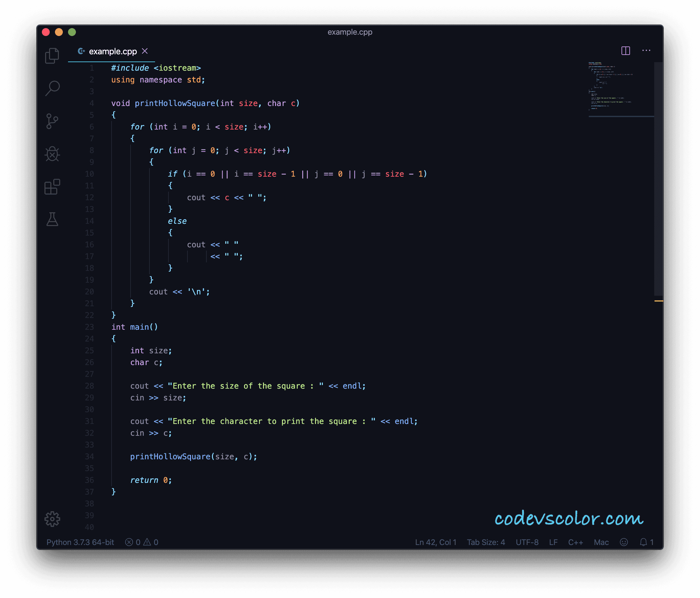Open the Search panel icon
The image size is (700, 598).
[52, 88]
